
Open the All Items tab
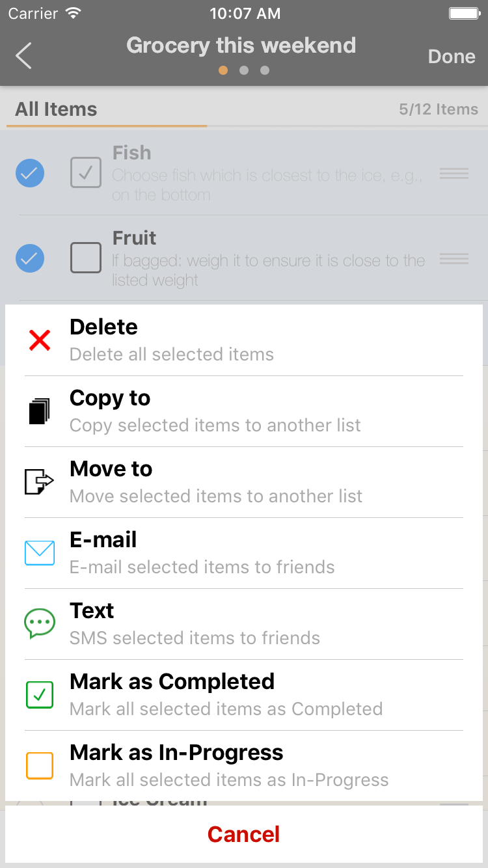pyautogui.click(x=56, y=109)
